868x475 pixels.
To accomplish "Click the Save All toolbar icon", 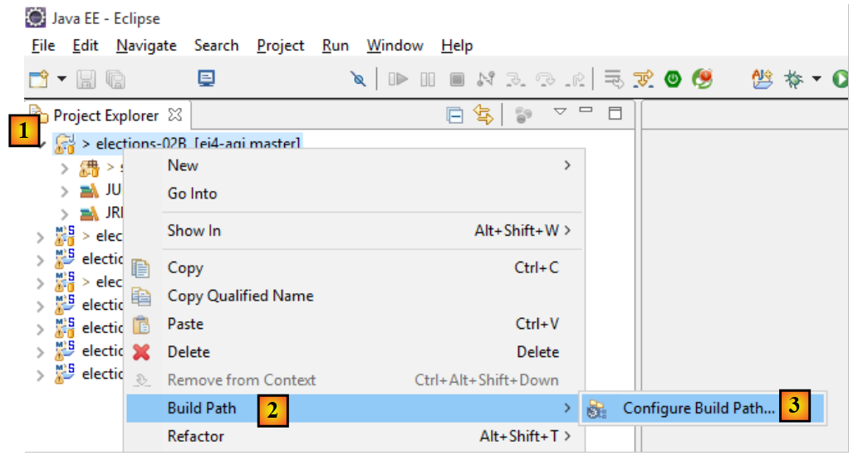I will point(115,79).
